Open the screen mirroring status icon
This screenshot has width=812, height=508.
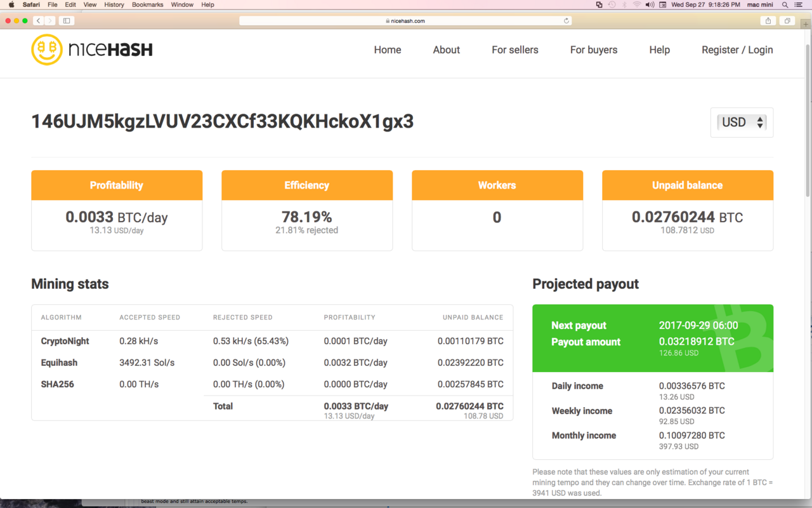[599, 4]
